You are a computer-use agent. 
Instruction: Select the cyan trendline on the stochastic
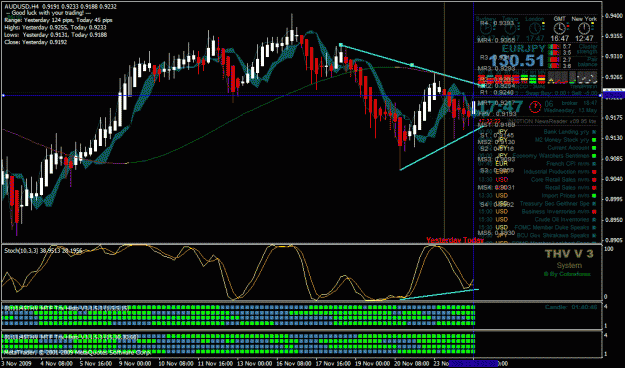[x=439, y=294]
